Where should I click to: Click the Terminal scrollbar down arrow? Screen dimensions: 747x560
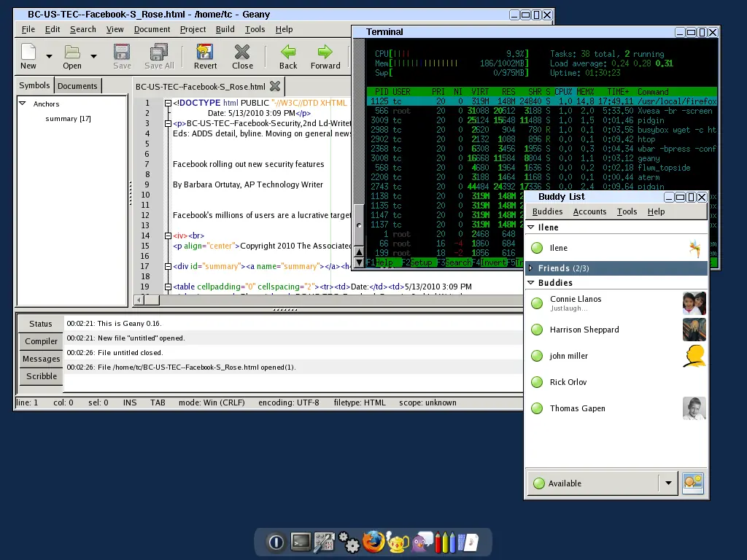point(359,262)
